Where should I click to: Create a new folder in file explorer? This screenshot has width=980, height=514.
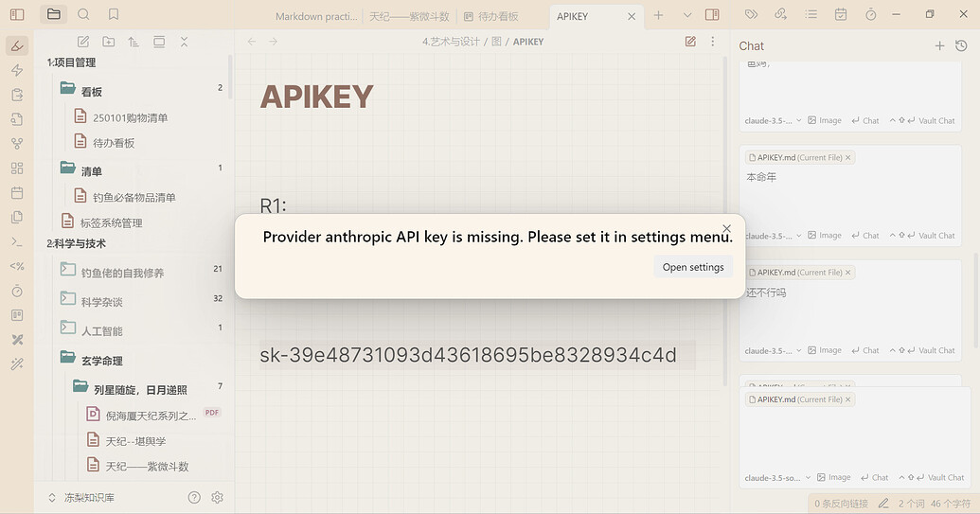click(x=109, y=42)
